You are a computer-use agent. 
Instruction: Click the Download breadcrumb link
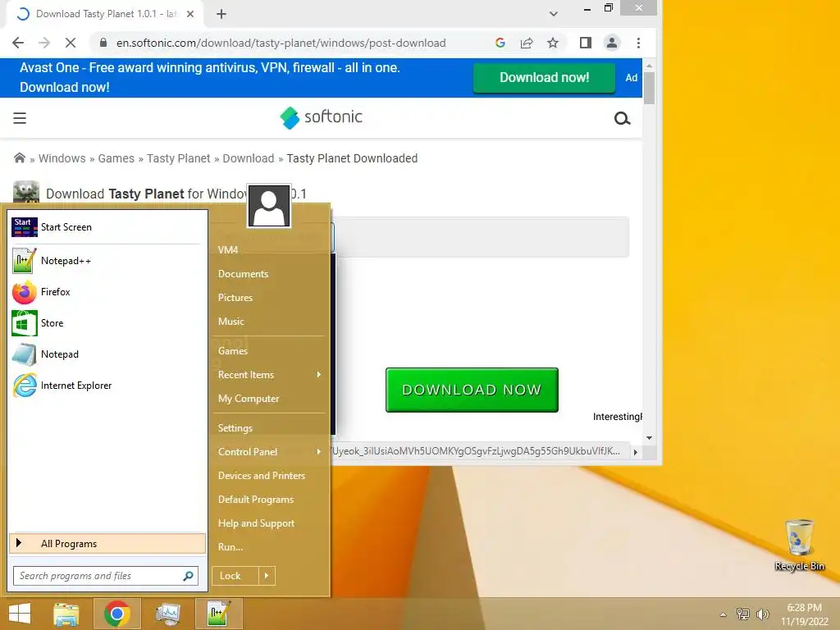coord(249,158)
